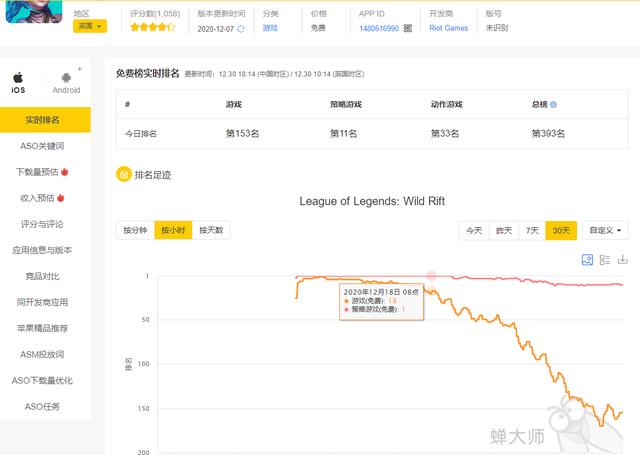Open the 英国 region dropdown
The image size is (640, 455).
(90, 26)
